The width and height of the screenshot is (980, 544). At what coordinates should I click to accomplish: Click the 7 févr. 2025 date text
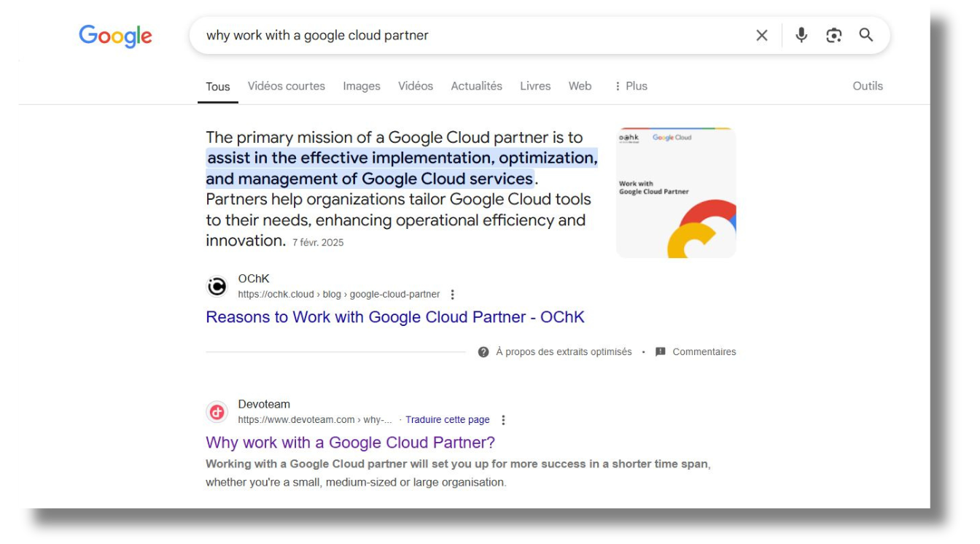click(x=318, y=242)
